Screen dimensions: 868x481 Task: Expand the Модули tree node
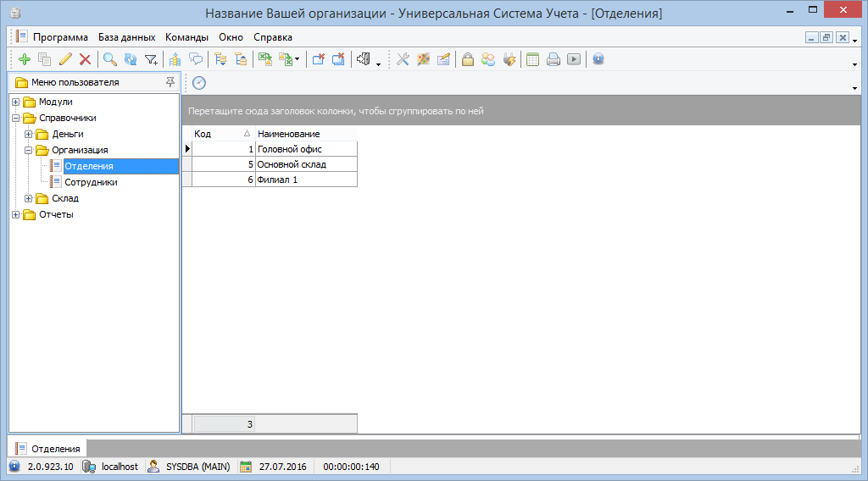click(x=15, y=102)
